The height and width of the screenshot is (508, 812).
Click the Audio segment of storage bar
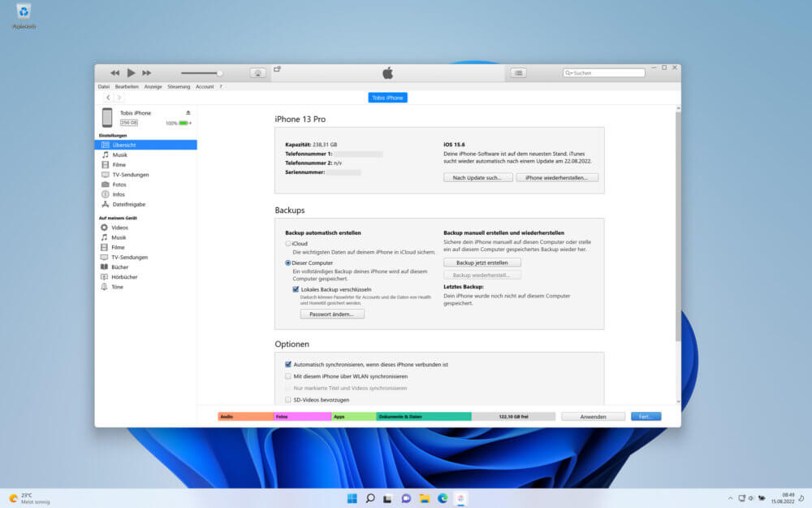[245, 416]
